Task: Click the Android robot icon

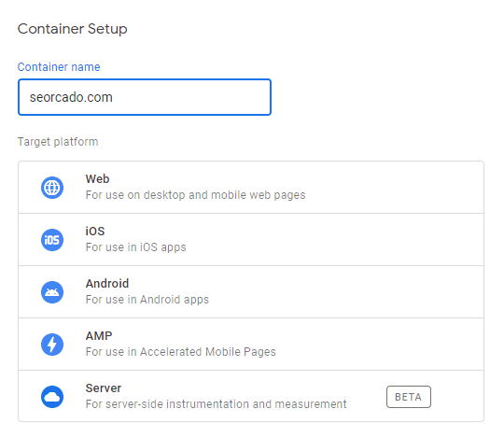Action: pos(52,292)
